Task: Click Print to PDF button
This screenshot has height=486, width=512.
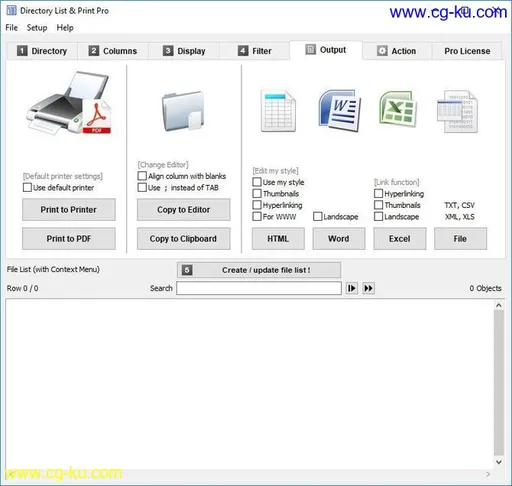Action: point(69,239)
